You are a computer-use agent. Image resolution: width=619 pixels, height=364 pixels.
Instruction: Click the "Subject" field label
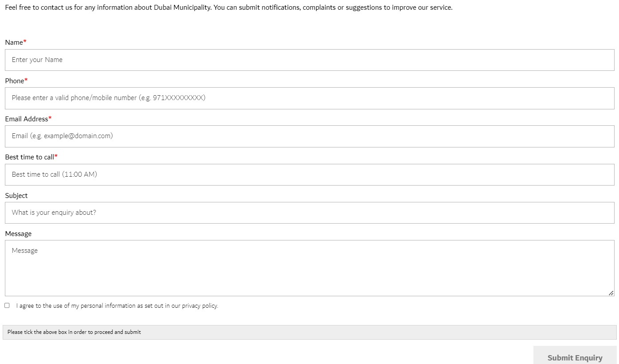(16, 195)
